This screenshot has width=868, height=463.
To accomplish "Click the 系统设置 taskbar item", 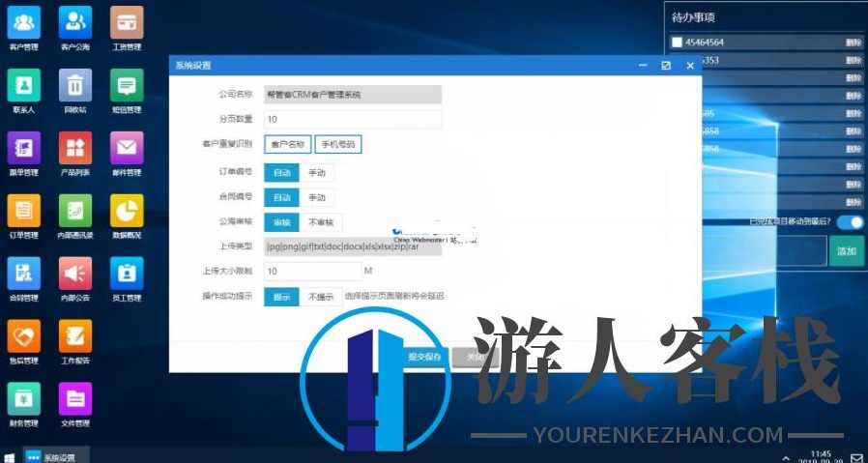I will (55, 456).
